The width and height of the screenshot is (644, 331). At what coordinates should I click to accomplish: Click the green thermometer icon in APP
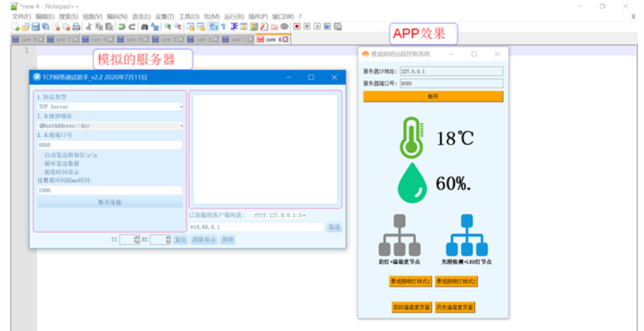(411, 137)
